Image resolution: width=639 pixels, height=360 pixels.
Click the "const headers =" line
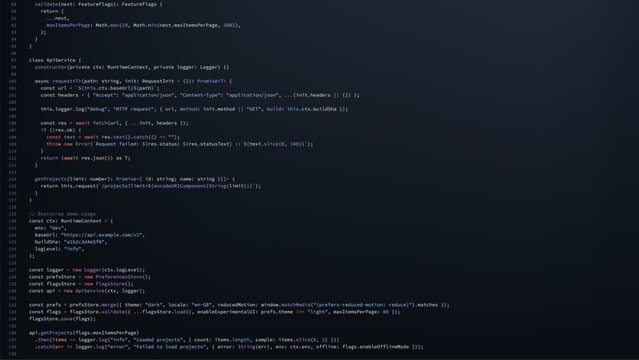pos(200,95)
